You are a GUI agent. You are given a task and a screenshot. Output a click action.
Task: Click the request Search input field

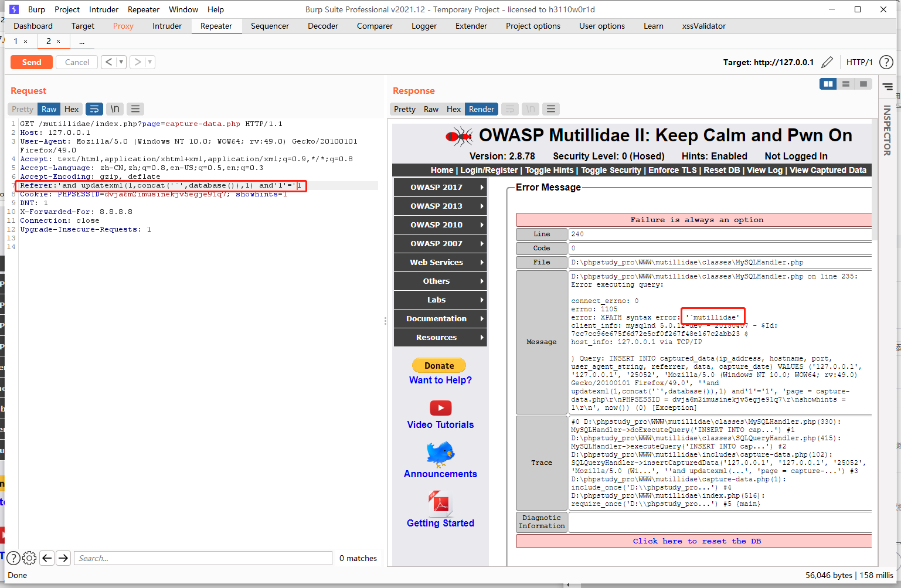203,558
